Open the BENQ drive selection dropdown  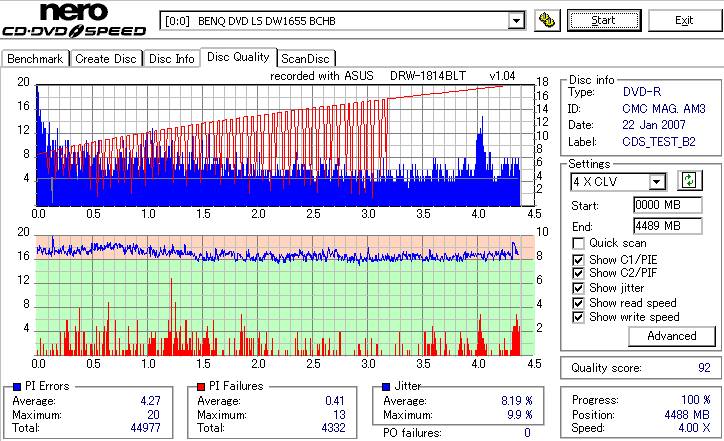pos(516,21)
